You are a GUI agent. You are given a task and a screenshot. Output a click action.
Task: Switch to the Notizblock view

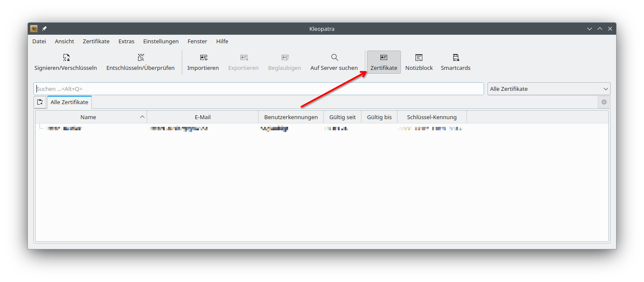pos(419,62)
